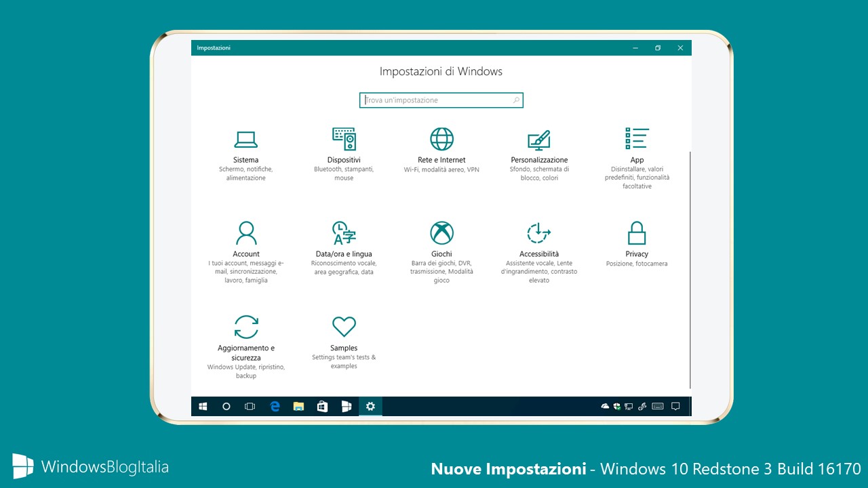This screenshot has height=488, width=868.
Task: Open the Account person icon
Action: tap(246, 233)
